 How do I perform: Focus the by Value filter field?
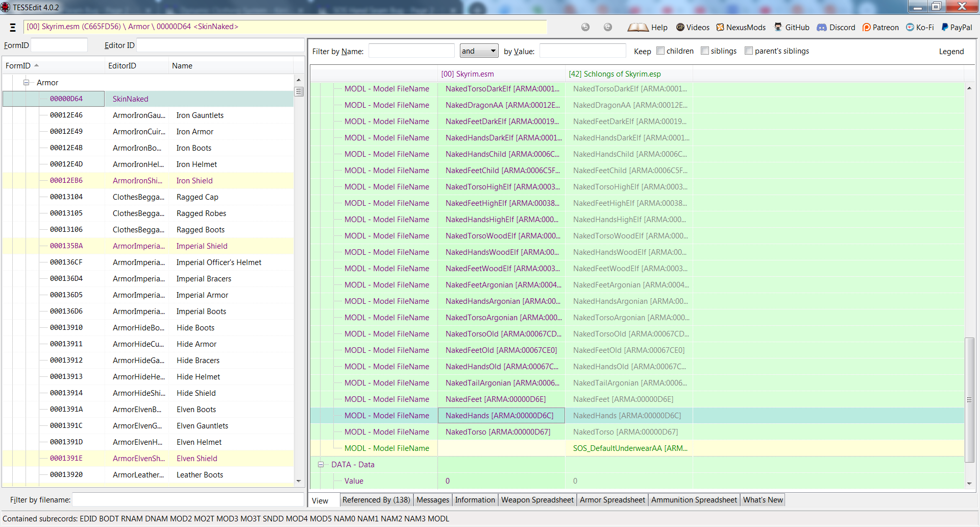click(582, 51)
